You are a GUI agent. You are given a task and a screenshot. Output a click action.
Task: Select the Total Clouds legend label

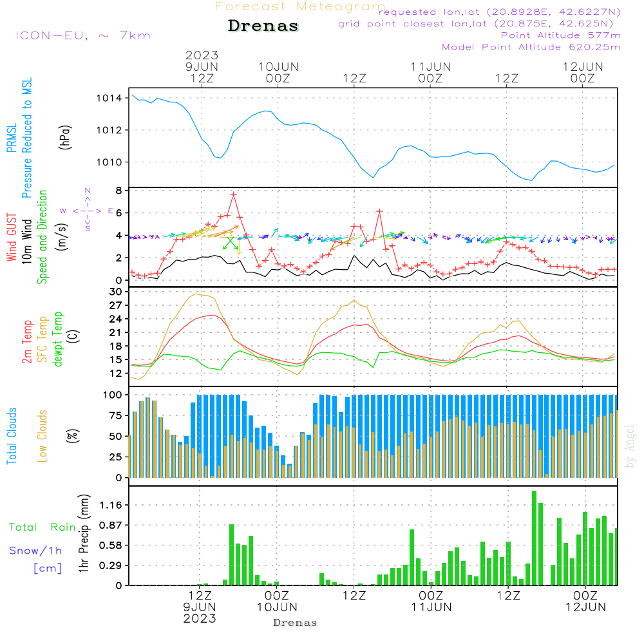[x=12, y=436]
